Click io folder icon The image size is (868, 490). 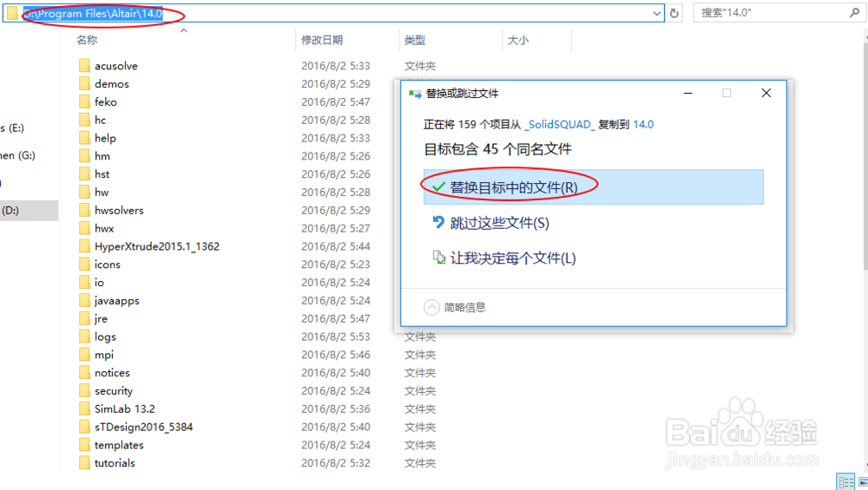(84, 283)
